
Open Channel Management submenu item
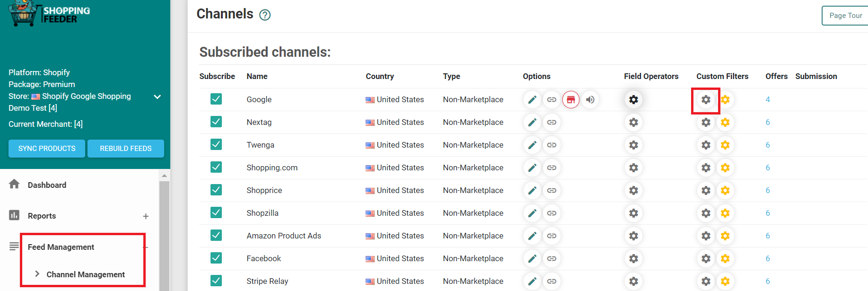(x=86, y=274)
